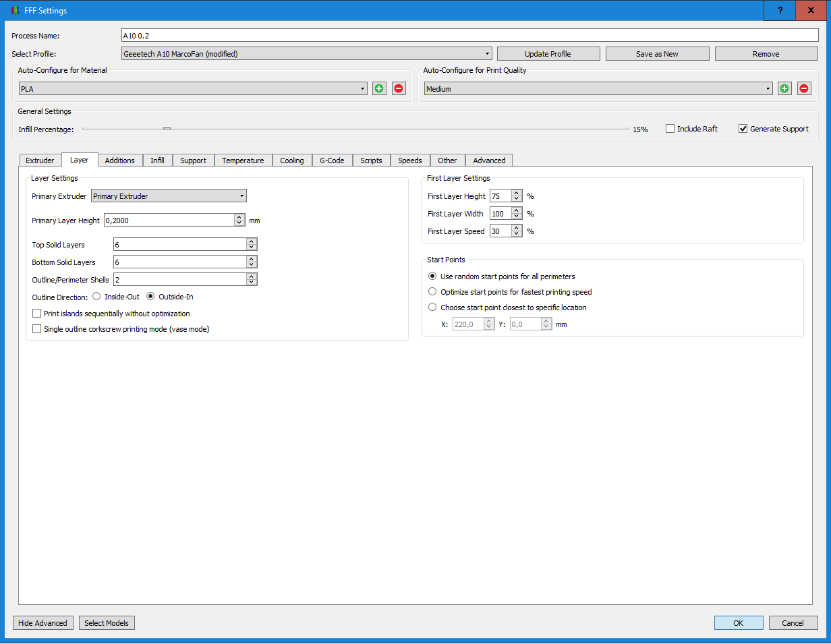Confirm settings with the OK button

(x=739, y=623)
